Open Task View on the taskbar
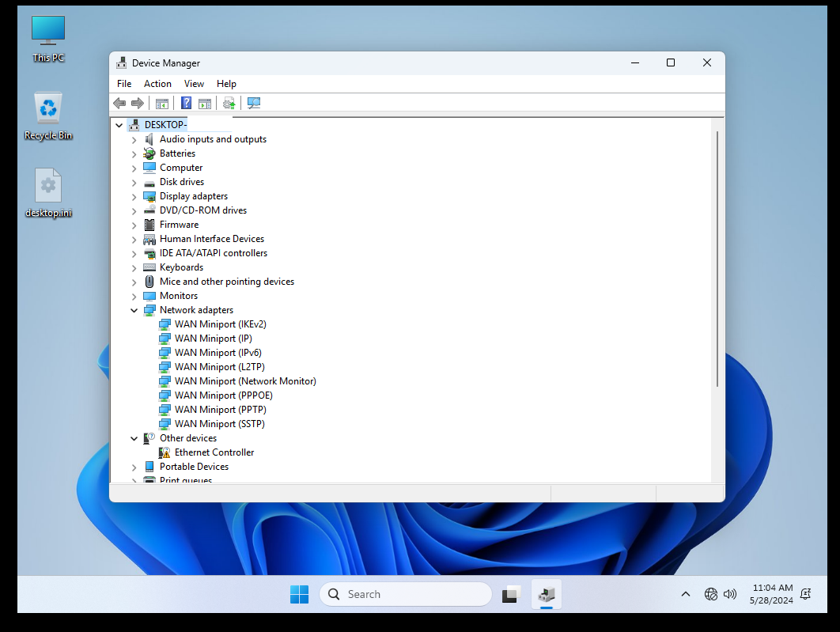This screenshot has height=632, width=840. [511, 594]
